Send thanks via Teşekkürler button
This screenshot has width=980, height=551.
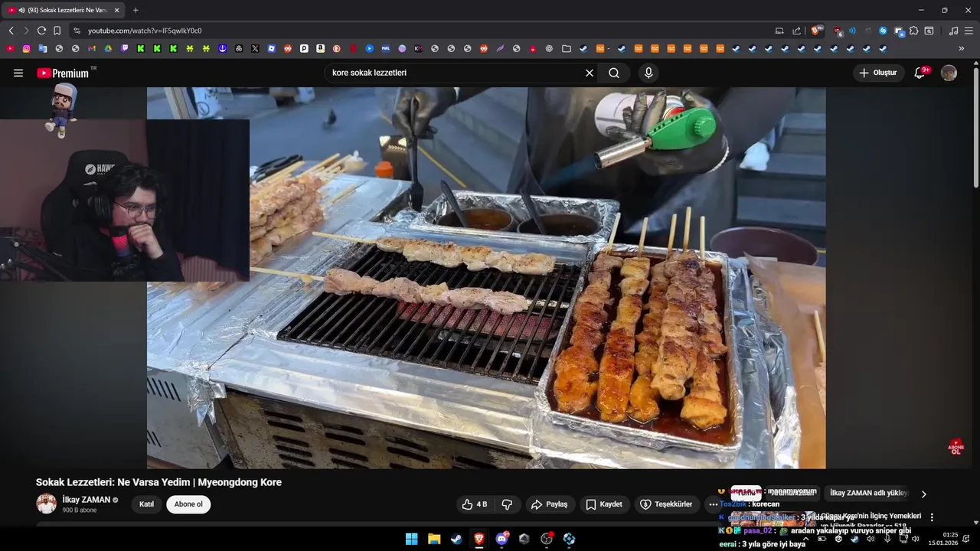(x=666, y=504)
